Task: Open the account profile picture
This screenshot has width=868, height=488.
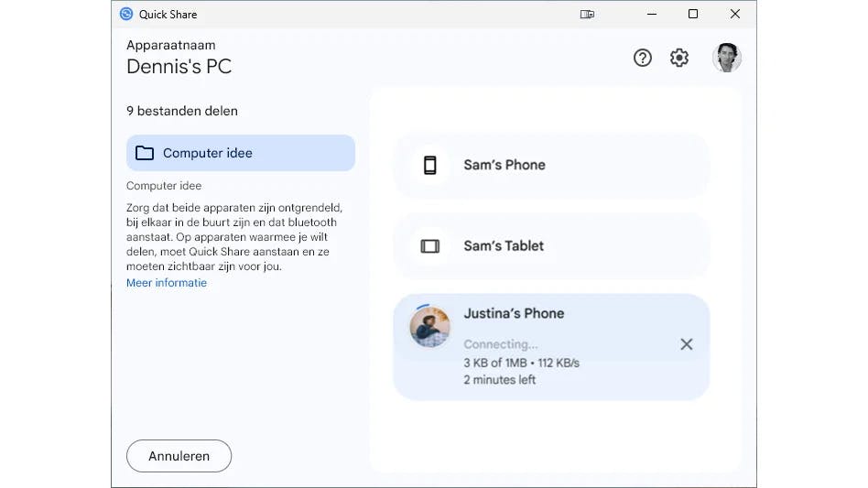Action: 726,58
